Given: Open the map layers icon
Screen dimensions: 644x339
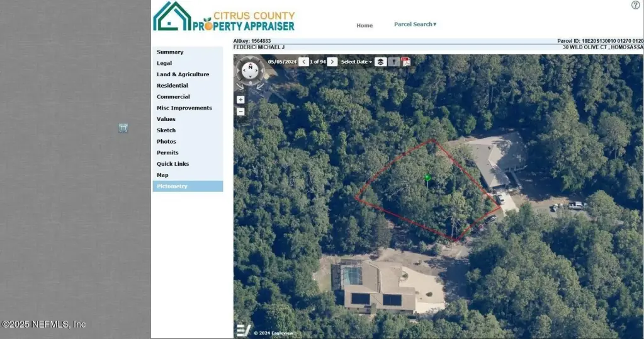Looking at the screenshot, I should pos(381,62).
